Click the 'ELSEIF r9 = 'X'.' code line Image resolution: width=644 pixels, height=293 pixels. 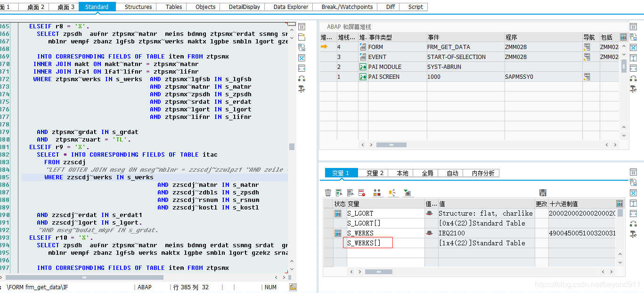point(59,147)
